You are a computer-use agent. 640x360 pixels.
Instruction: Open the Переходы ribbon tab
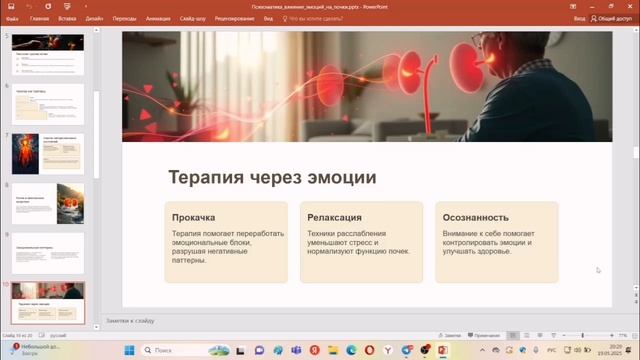(124, 19)
